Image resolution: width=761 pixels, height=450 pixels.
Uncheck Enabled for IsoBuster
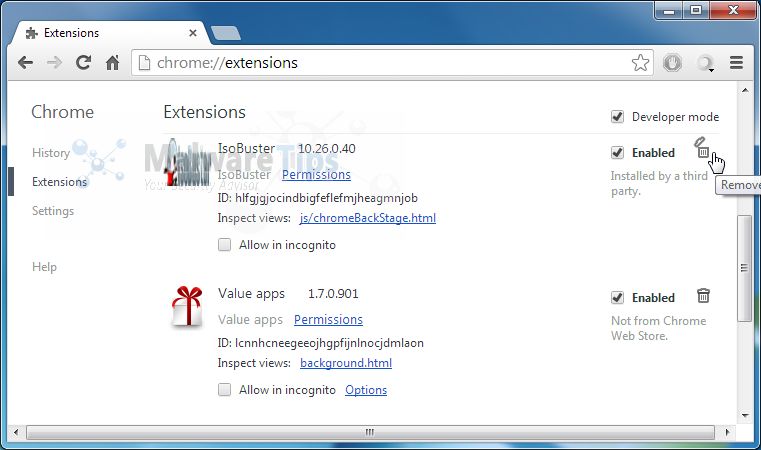[617, 153]
